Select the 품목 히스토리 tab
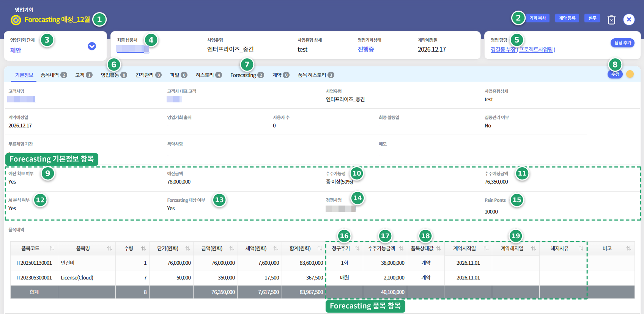The height and width of the screenshot is (314, 644). pos(316,75)
